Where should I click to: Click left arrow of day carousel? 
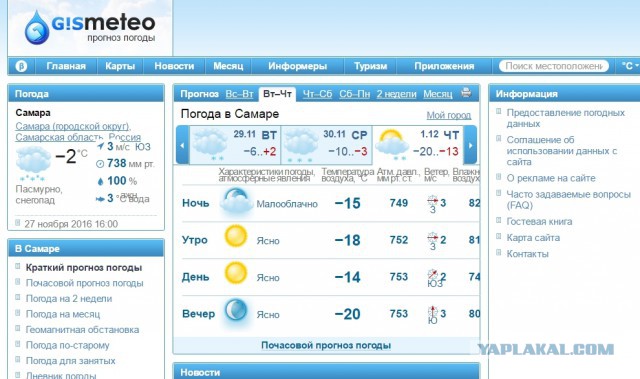(x=182, y=145)
